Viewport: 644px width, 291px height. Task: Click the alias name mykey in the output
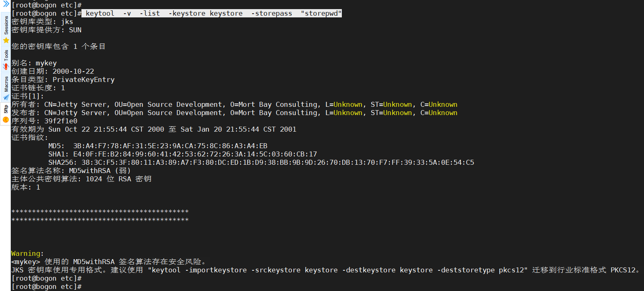click(46, 63)
